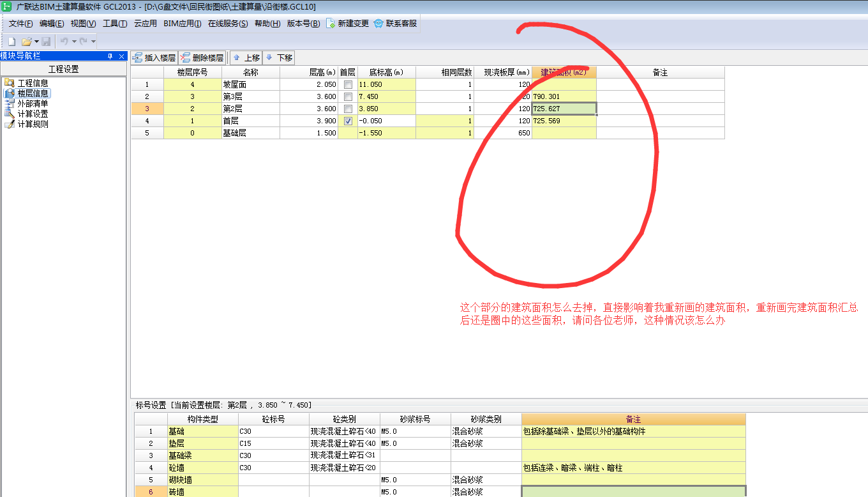Click floor table row number 5
Viewport: 868px width, 497px height.
147,133
